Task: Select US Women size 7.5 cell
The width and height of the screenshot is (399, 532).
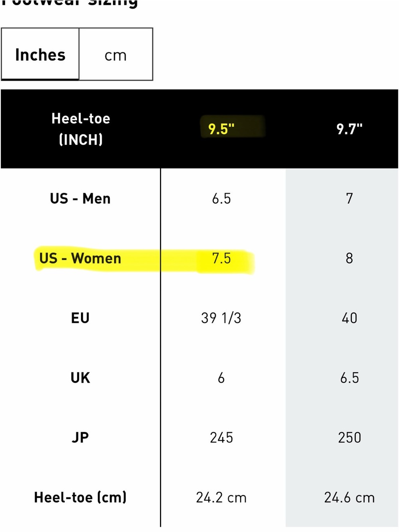Action: point(221,258)
